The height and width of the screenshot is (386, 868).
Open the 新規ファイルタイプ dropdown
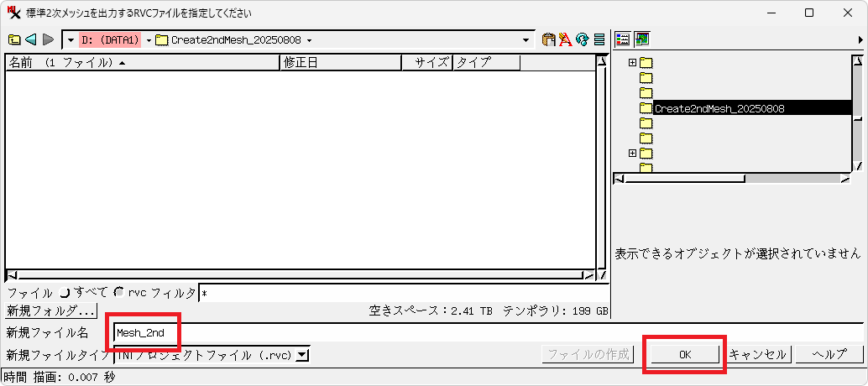[x=302, y=355]
